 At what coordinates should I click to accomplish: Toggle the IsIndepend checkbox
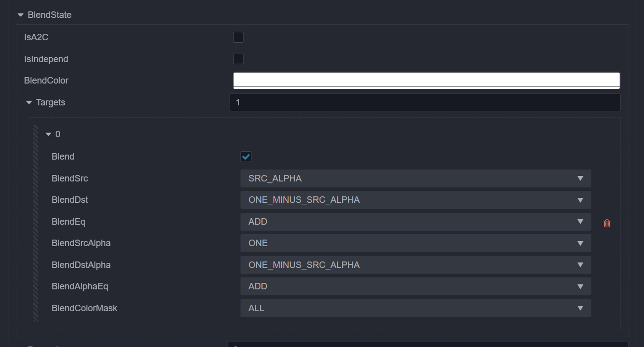(238, 59)
